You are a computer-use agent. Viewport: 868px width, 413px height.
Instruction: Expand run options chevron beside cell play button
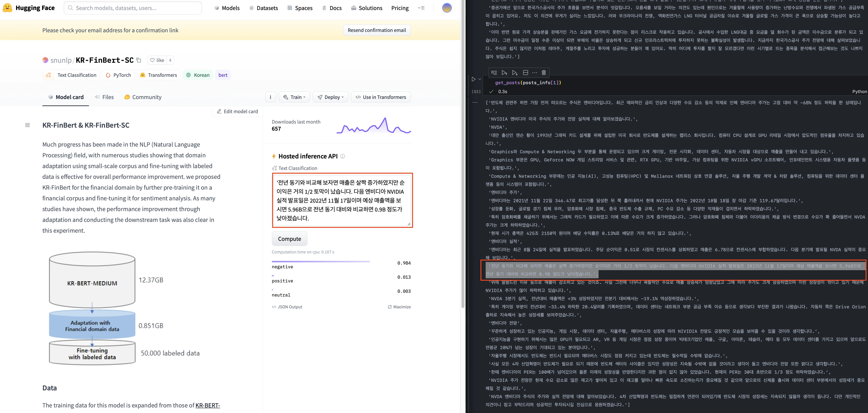[480, 79]
